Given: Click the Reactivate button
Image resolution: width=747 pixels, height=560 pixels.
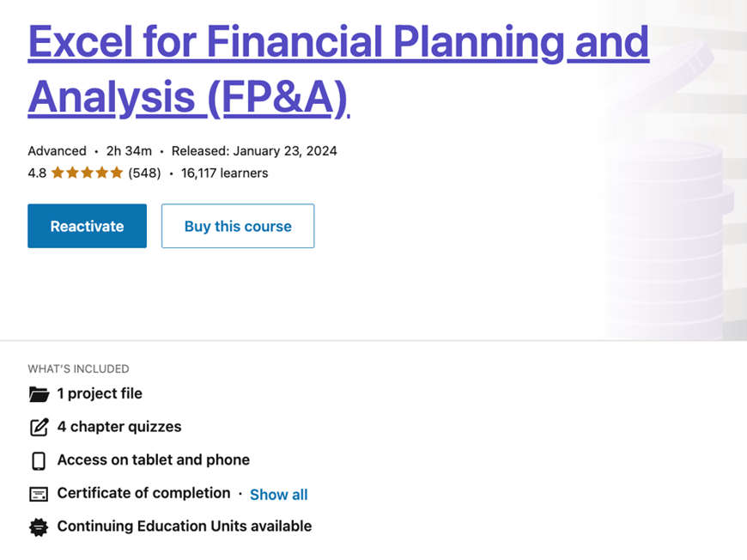Looking at the screenshot, I should click(x=87, y=226).
